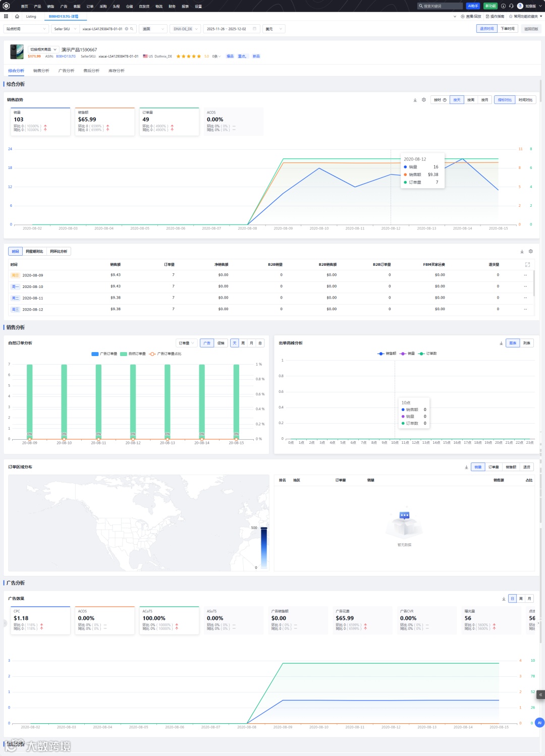The height and width of the screenshot is (756, 545).
Task: Click the logo icon in top bar
Action: pyautogui.click(x=7, y=6)
